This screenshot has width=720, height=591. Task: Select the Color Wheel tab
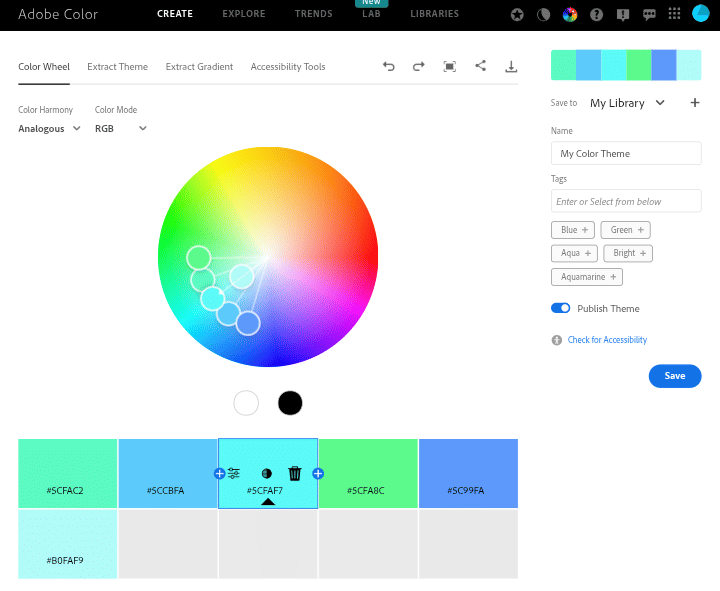pyautogui.click(x=44, y=67)
